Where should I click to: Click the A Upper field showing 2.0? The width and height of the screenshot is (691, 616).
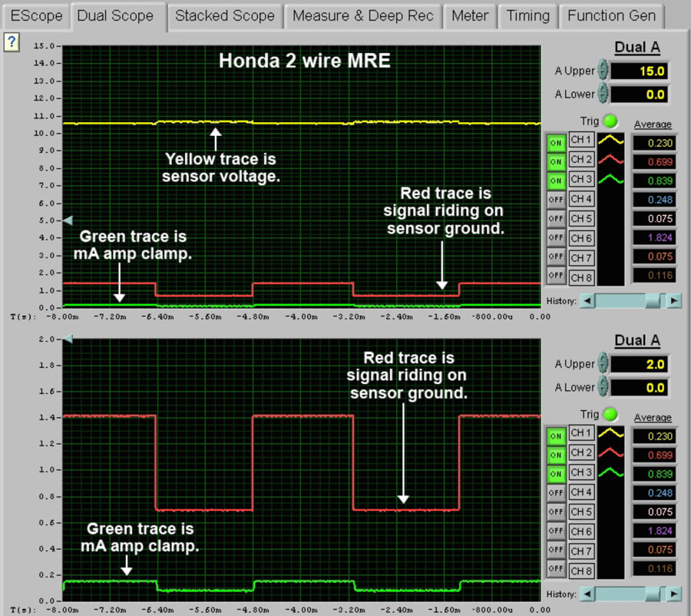(640, 364)
